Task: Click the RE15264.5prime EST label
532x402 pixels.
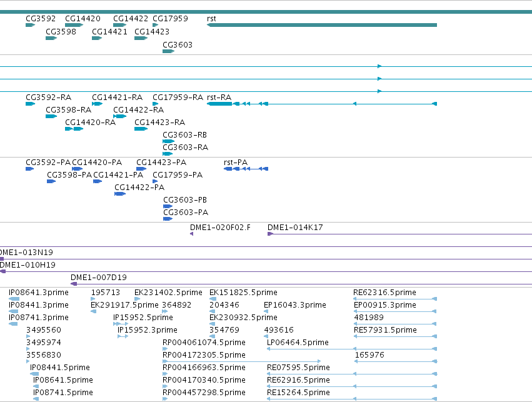Action: click(299, 393)
